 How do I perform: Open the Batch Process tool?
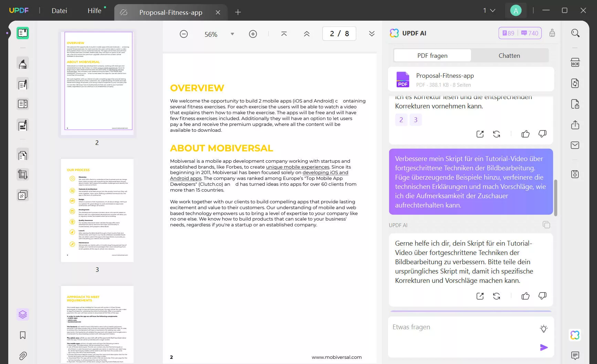click(x=23, y=195)
